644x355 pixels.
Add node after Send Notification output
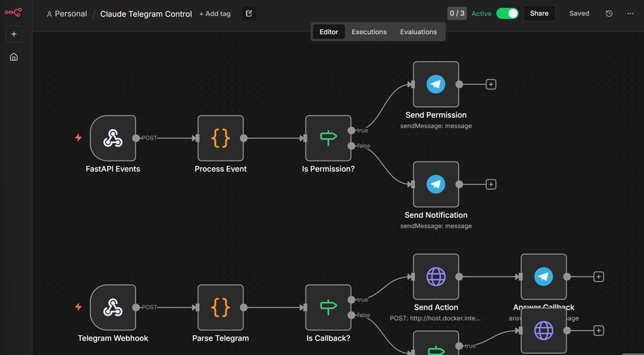491,184
